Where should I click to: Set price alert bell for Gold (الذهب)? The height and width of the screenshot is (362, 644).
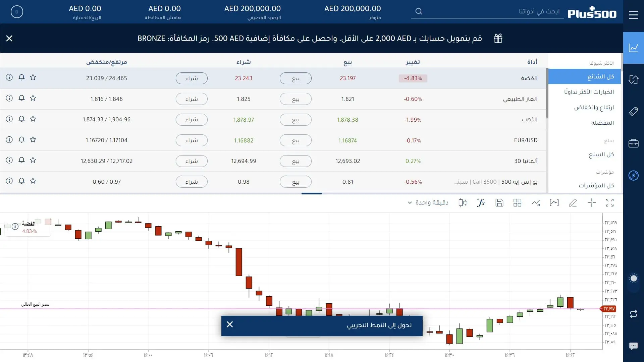[21, 119]
